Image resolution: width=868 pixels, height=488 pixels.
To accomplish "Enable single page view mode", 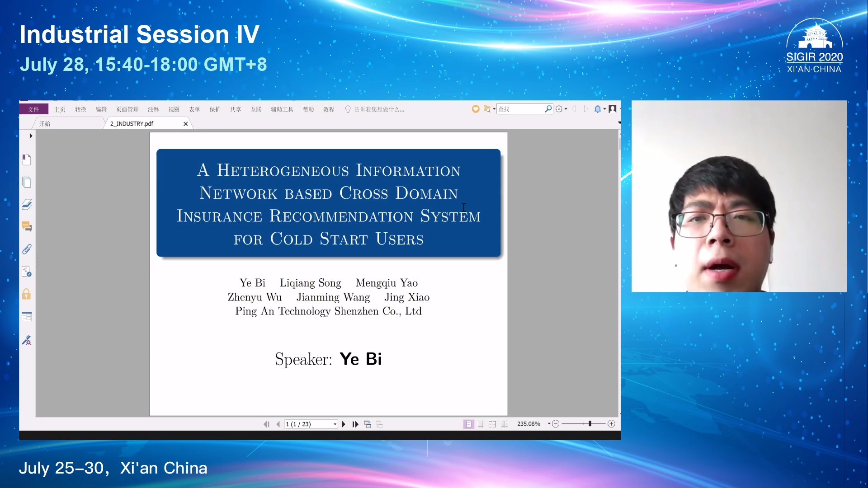I will pyautogui.click(x=468, y=424).
